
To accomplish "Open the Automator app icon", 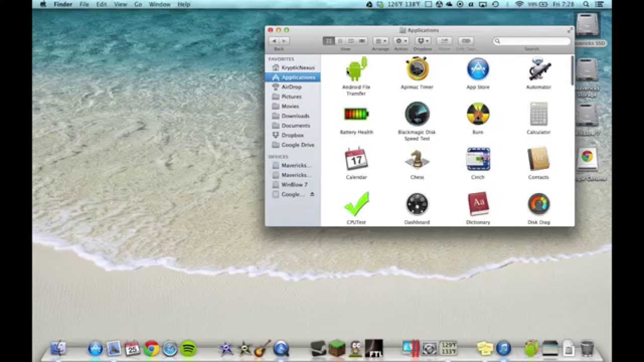I will (x=539, y=69).
